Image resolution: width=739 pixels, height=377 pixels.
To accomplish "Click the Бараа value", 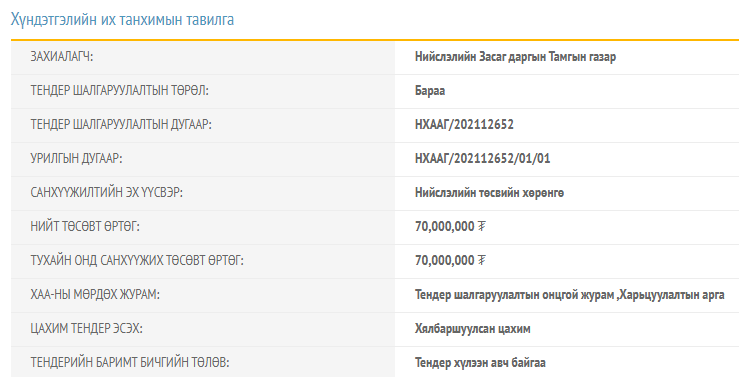I will 430,90.
